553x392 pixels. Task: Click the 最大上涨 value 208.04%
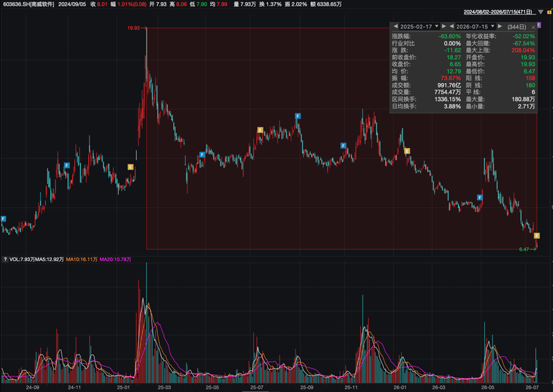click(x=523, y=51)
